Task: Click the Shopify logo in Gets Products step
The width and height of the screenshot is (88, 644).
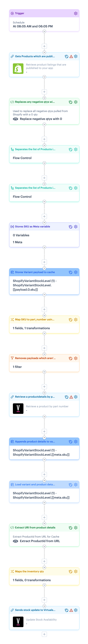Action: (18, 69)
